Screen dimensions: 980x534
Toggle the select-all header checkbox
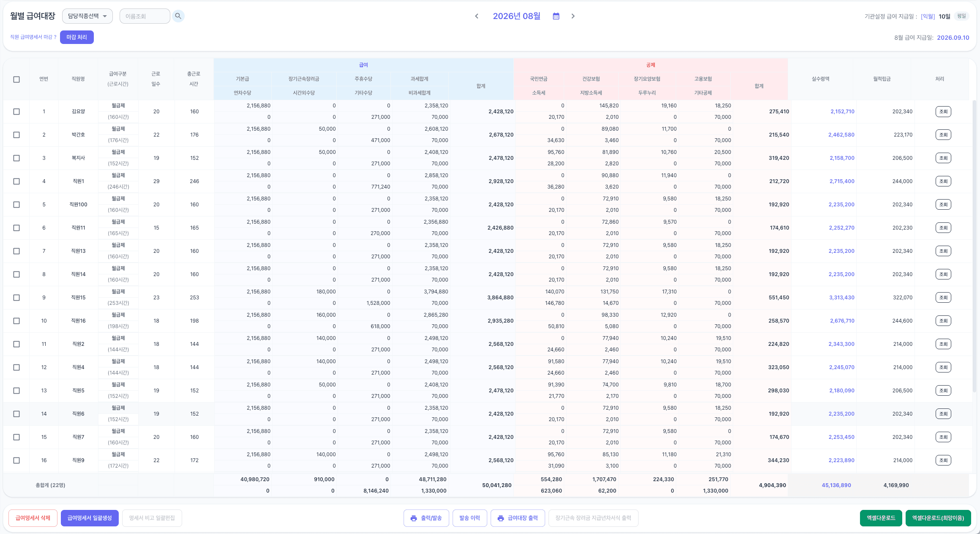(x=16, y=79)
